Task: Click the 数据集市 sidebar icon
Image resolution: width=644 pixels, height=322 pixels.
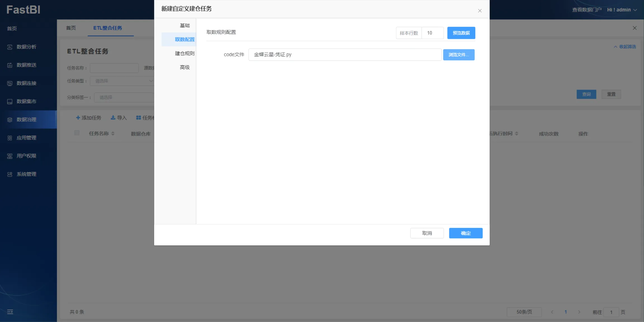Action: pyautogui.click(x=10, y=102)
